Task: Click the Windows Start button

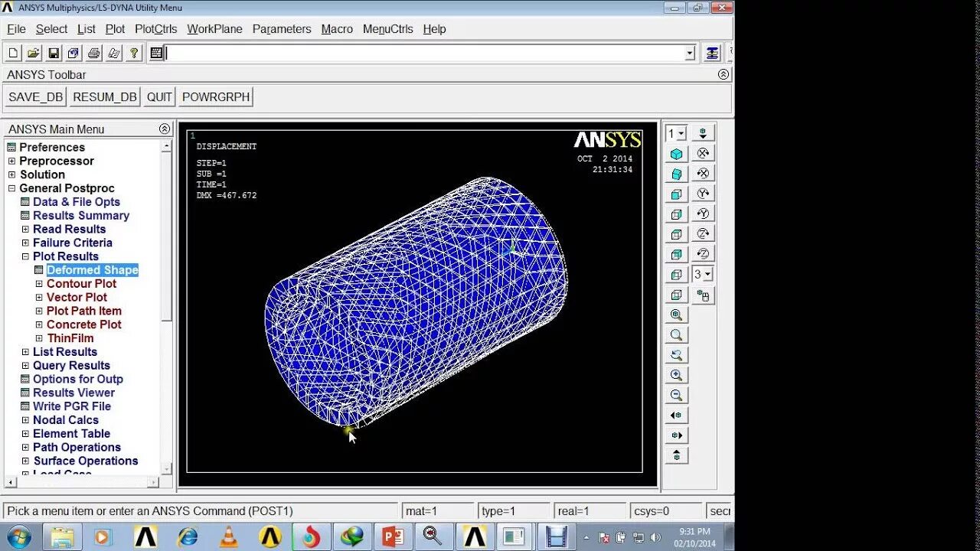Action: 18,536
